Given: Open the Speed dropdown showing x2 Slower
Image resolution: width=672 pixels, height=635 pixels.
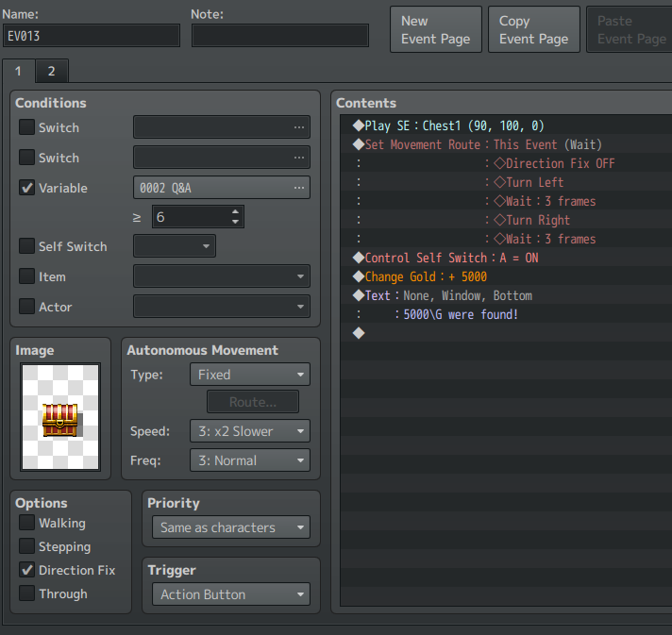Looking at the screenshot, I should pyautogui.click(x=250, y=431).
